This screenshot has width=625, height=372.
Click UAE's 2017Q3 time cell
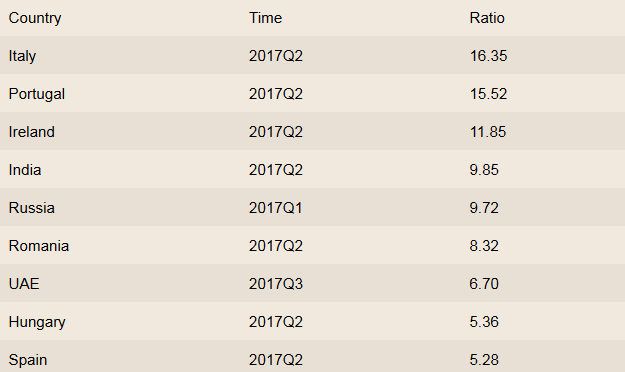coord(276,284)
